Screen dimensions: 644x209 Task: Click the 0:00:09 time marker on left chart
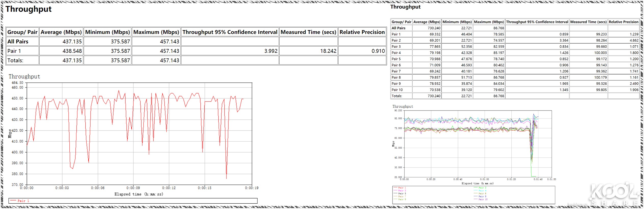133,188
